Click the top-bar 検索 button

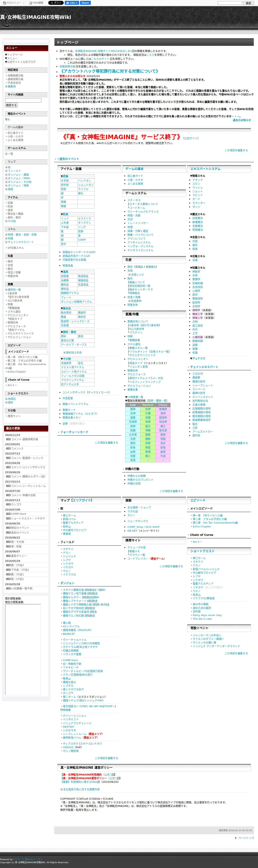click(249, 3)
